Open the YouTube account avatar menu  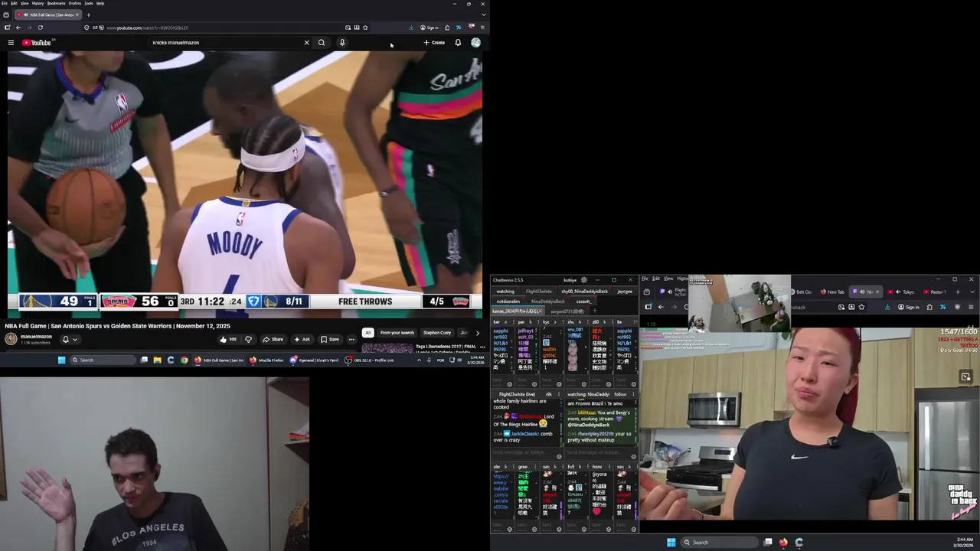[x=475, y=43]
